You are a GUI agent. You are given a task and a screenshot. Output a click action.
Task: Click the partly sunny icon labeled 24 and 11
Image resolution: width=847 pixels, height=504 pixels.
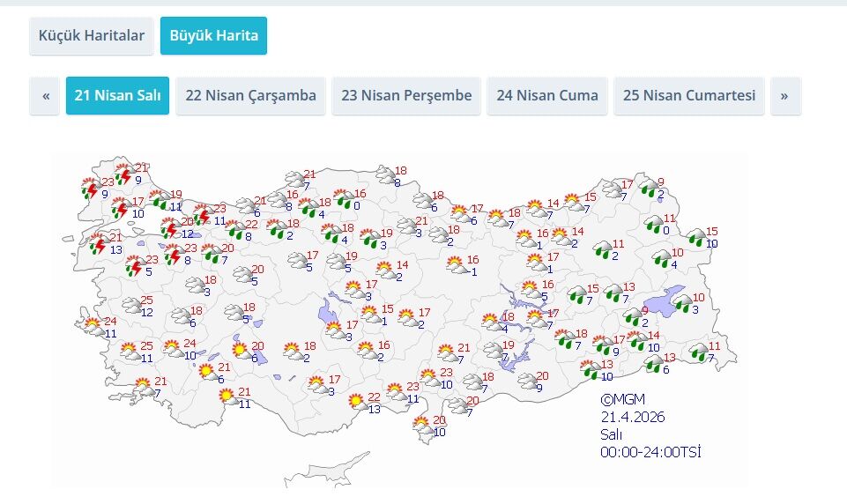pyautogui.click(x=92, y=327)
